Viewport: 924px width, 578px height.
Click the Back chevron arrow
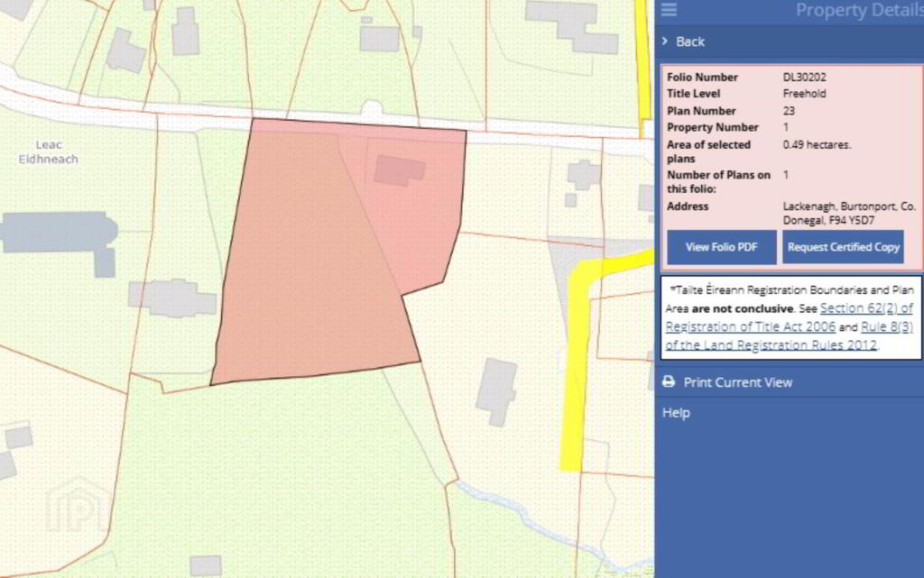tap(665, 41)
